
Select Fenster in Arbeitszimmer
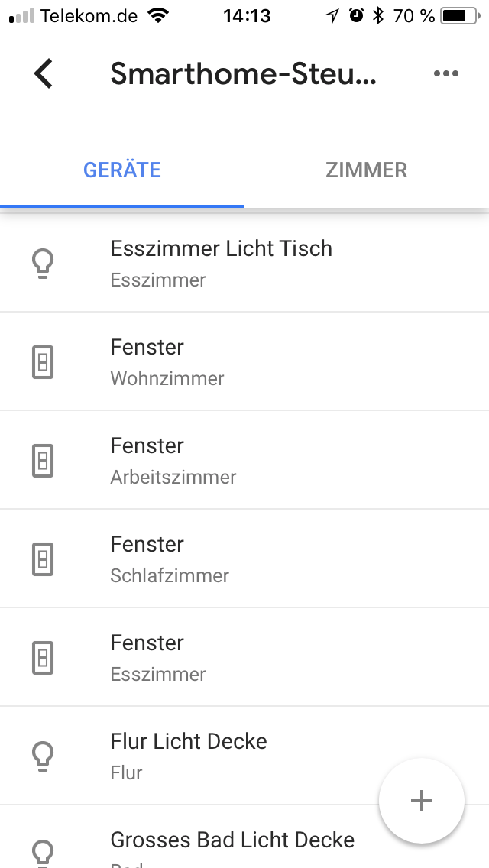coord(173,460)
